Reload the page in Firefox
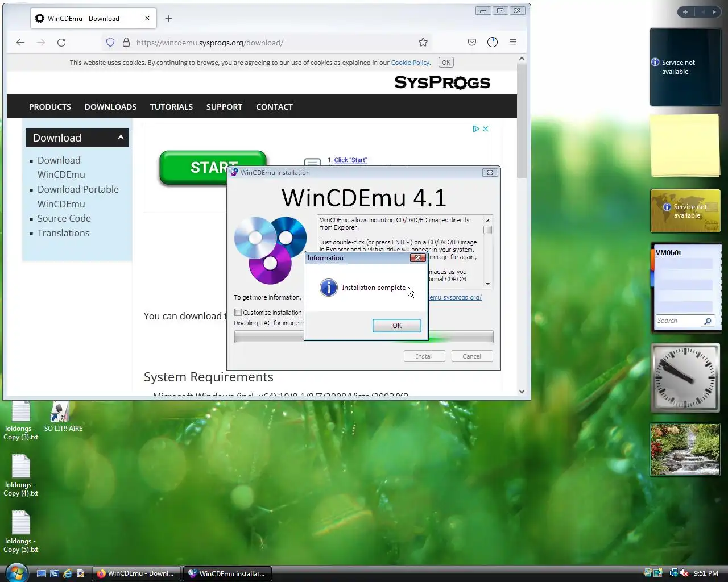728x582 pixels. tap(61, 42)
